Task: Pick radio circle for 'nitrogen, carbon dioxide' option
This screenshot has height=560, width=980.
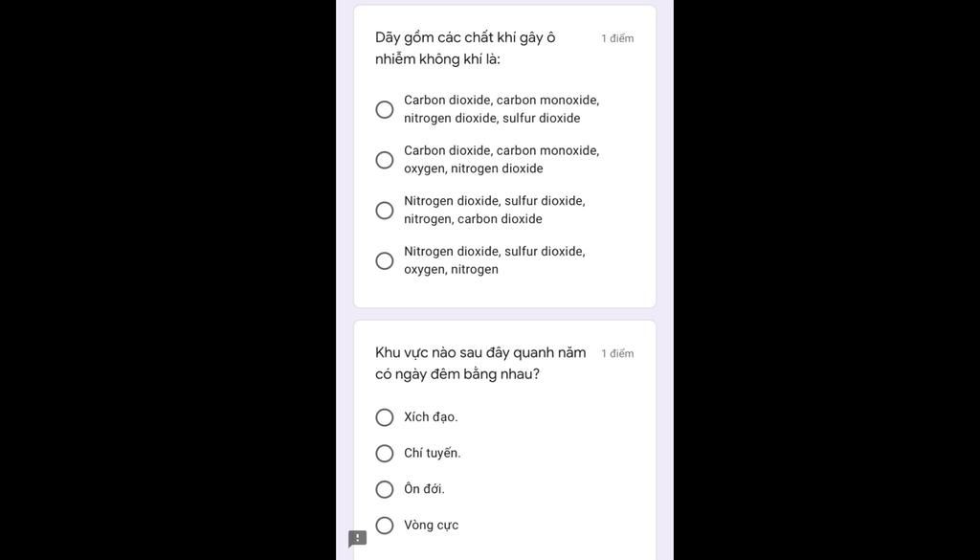Action: point(385,211)
